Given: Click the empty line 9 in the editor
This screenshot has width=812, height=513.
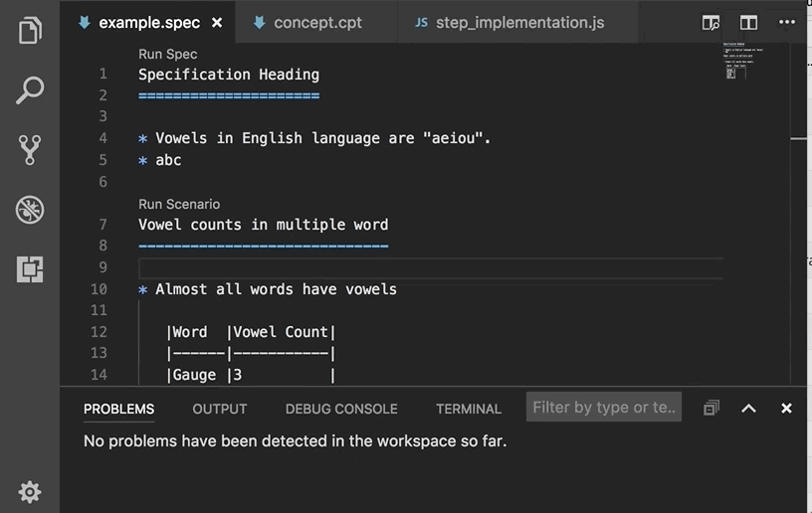Looking at the screenshot, I should (x=431, y=267).
